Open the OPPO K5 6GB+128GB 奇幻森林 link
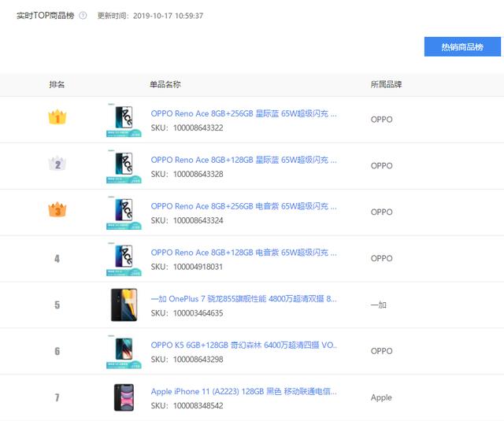Viewport: 504px width, 421px height. 243,345
